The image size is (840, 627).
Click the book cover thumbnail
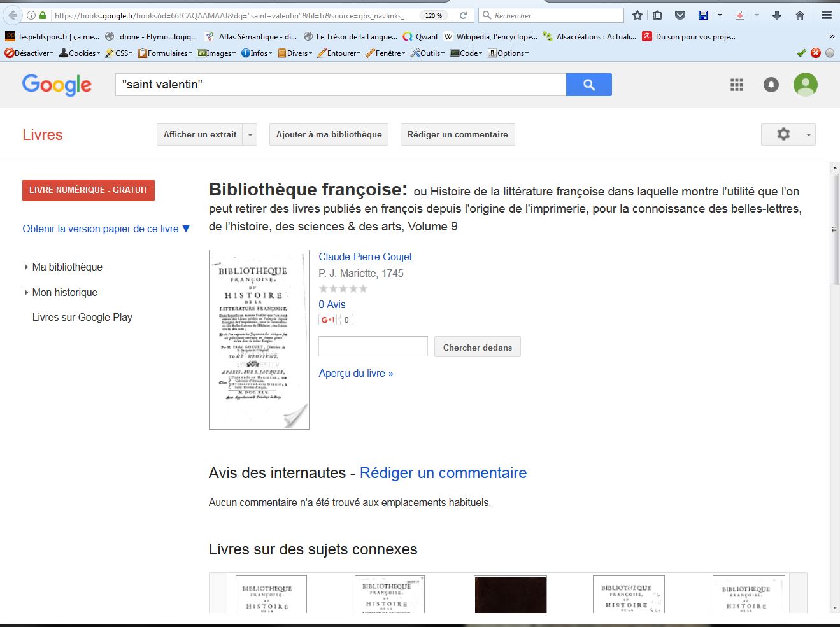259,339
